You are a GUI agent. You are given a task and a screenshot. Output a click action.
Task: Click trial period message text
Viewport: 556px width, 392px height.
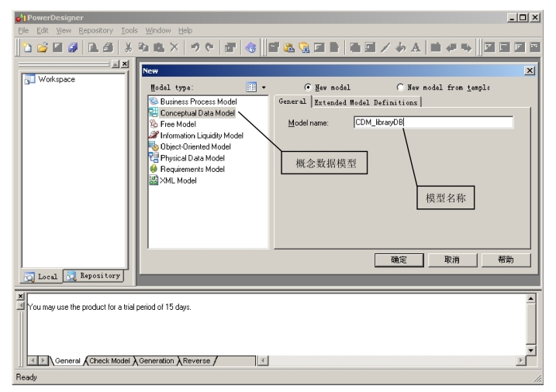[109, 307]
